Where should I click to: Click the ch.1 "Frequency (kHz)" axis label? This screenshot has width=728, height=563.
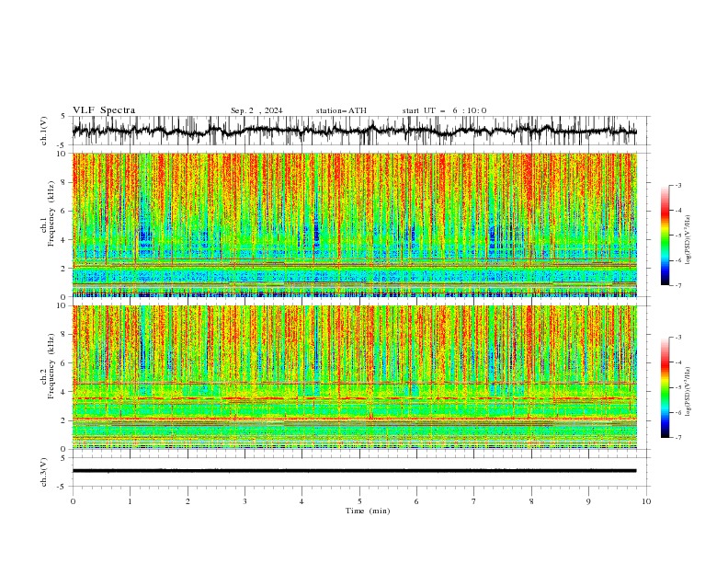[51, 214]
